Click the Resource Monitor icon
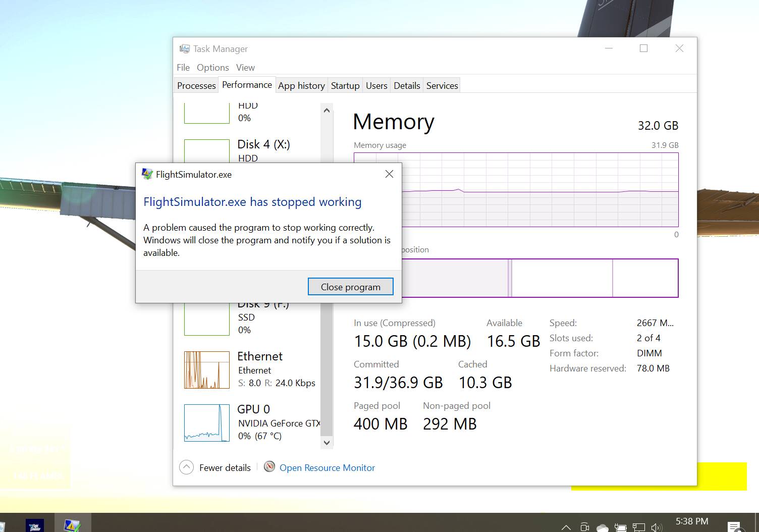The image size is (759, 532). [269, 467]
